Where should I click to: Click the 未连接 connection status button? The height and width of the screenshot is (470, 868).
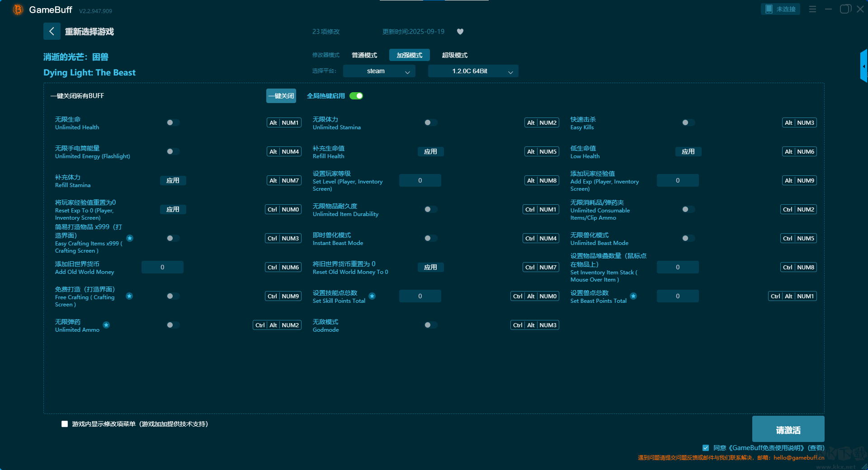click(x=781, y=9)
